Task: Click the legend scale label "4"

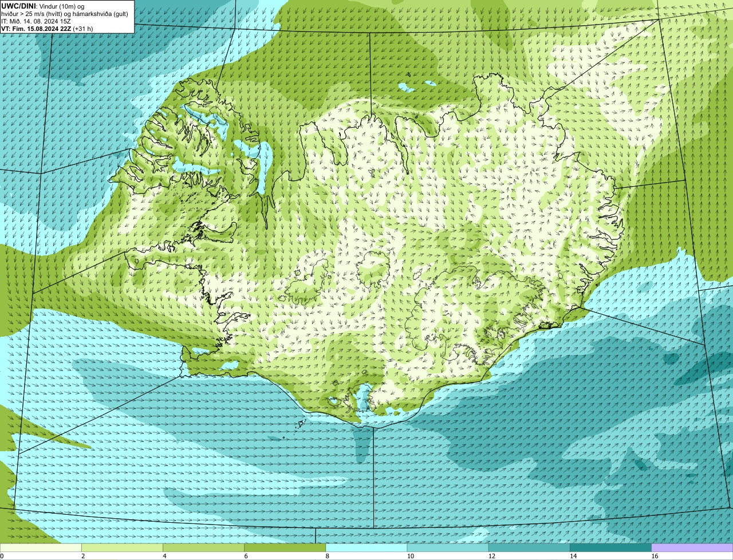Action: click(164, 556)
